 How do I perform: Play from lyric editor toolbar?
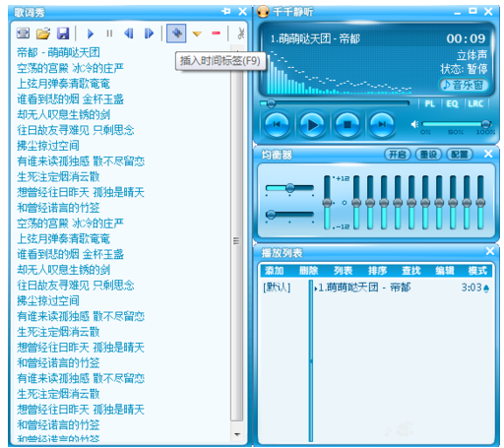(x=91, y=33)
